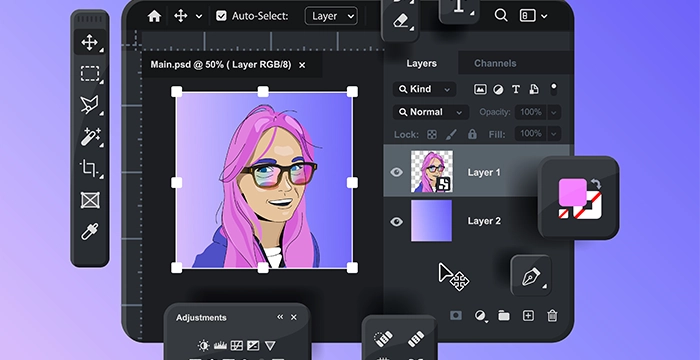Click the Layer 1 name
Viewport: 700px width, 360px height.
[484, 172]
